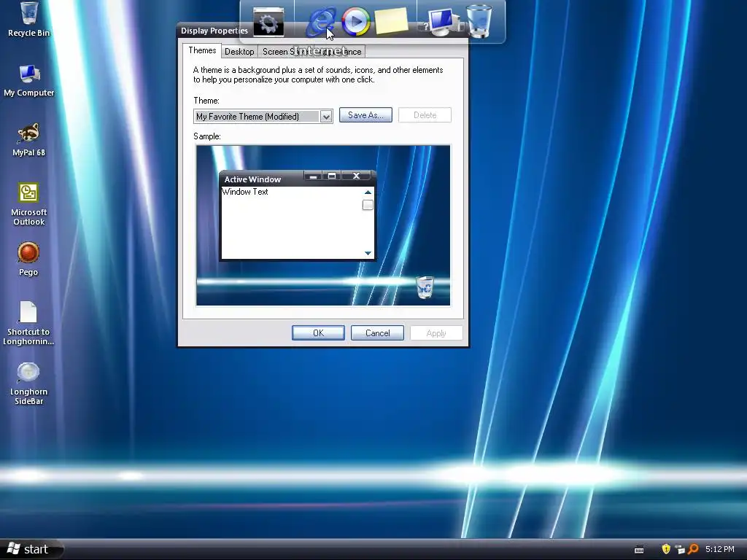Click the Save As... button
Screen dimensions: 747x560
(x=365, y=115)
